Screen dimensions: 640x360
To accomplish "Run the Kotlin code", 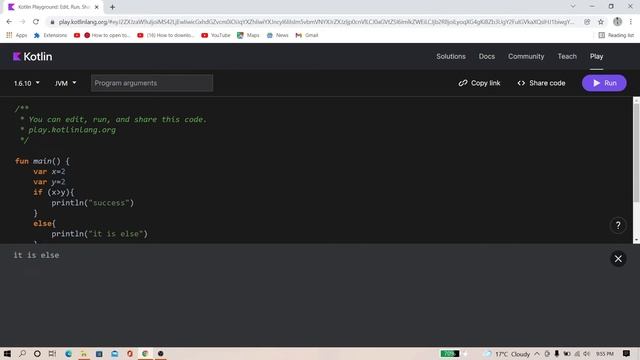I will (x=604, y=83).
